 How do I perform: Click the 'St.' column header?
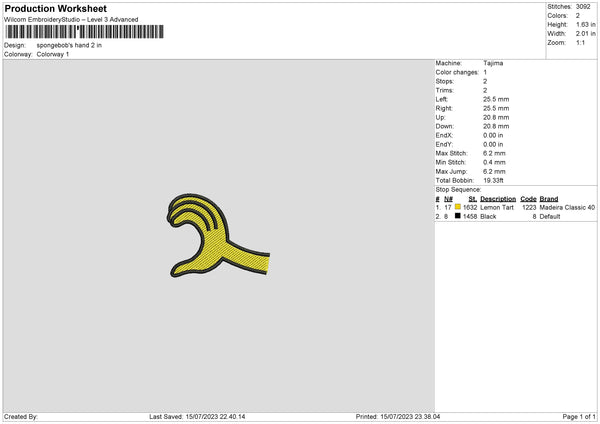[473, 199]
